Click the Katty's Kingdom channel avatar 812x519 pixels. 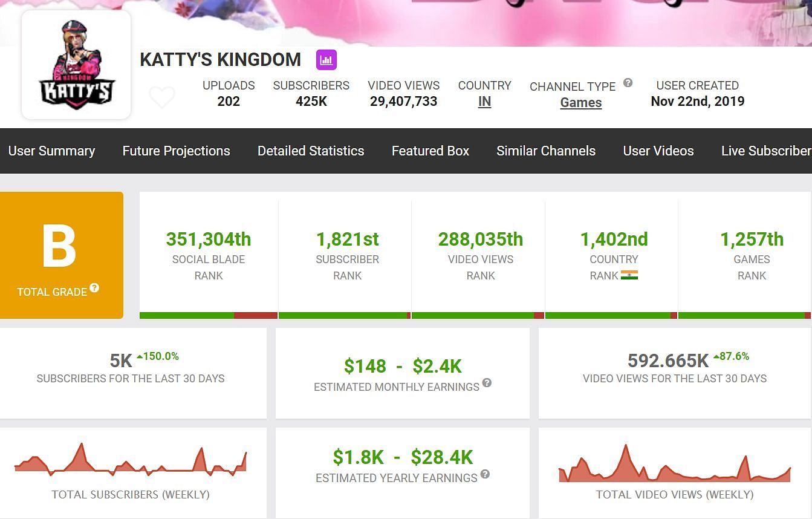[x=76, y=65]
